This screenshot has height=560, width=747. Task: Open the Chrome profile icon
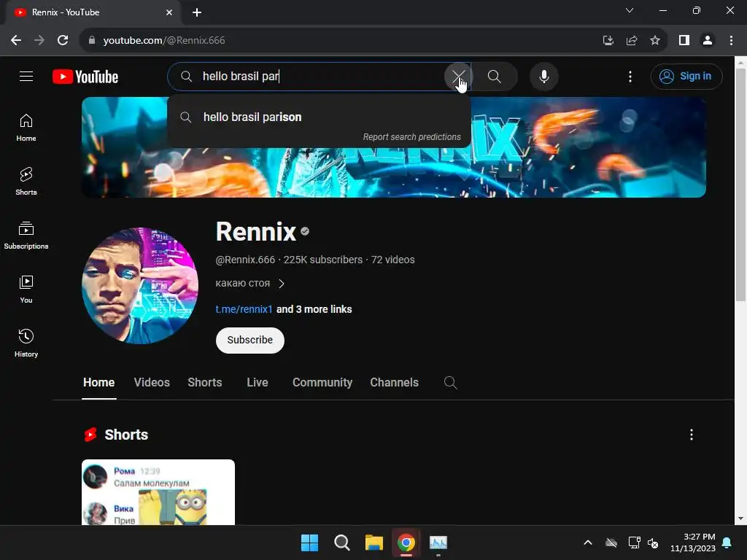pos(708,41)
